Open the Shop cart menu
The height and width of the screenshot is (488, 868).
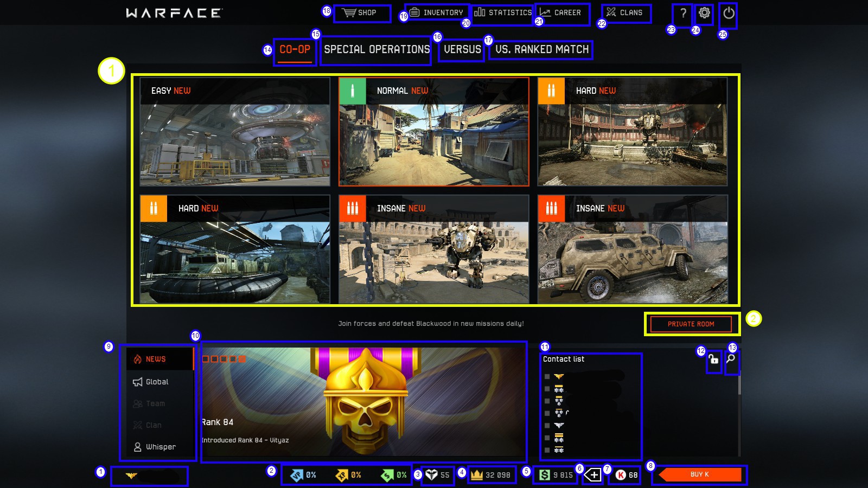tap(361, 13)
